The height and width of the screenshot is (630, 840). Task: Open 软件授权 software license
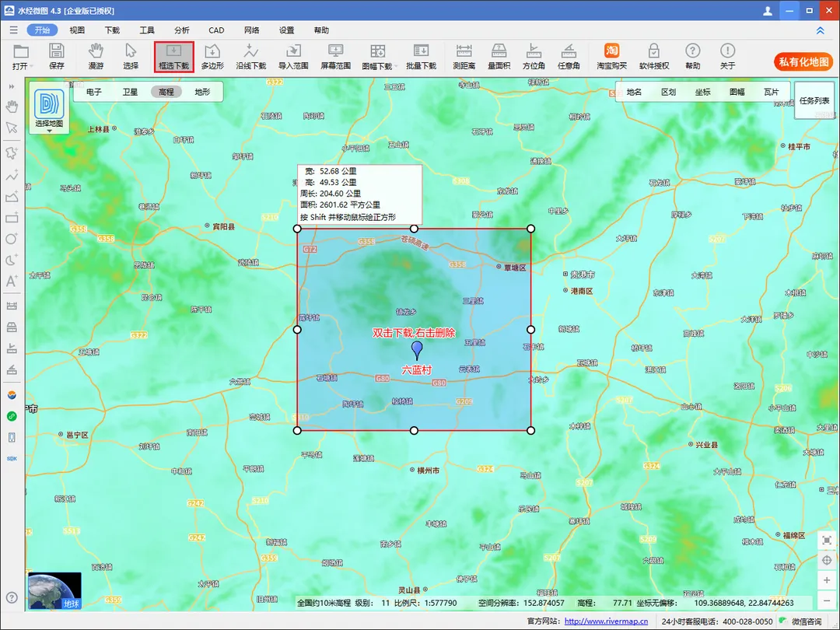click(x=653, y=56)
